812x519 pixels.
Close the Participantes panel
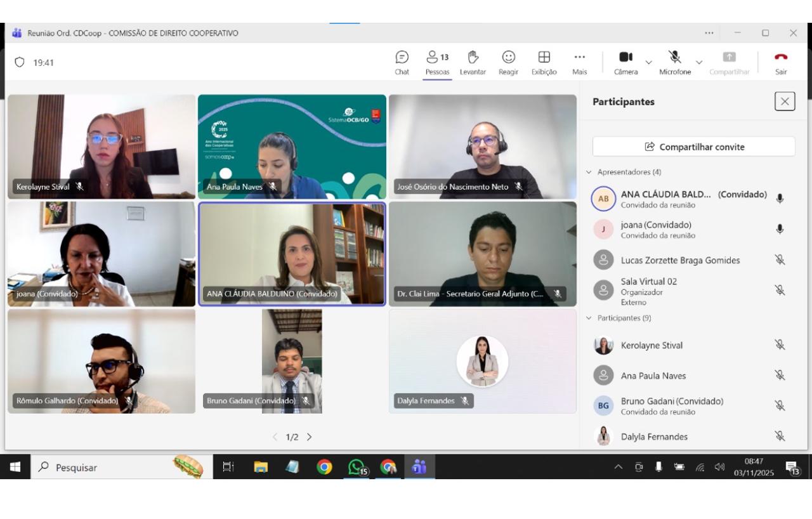pyautogui.click(x=785, y=102)
